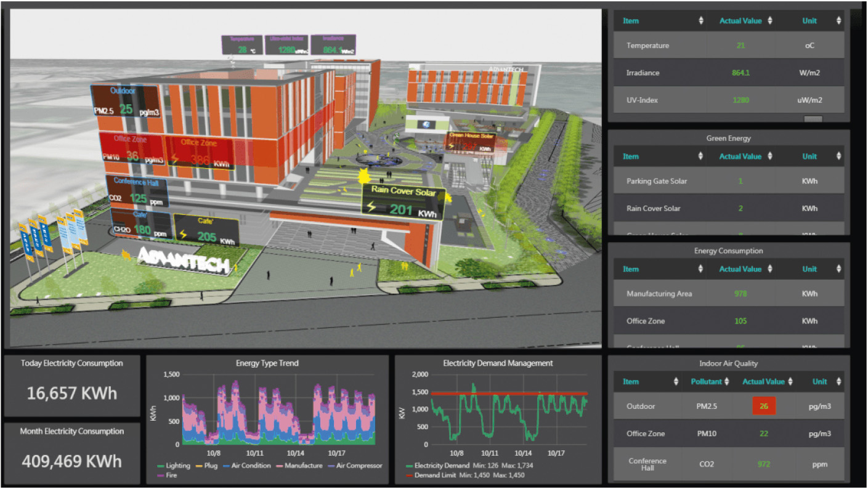Click the Energy Type Trend chart title

[x=267, y=363]
